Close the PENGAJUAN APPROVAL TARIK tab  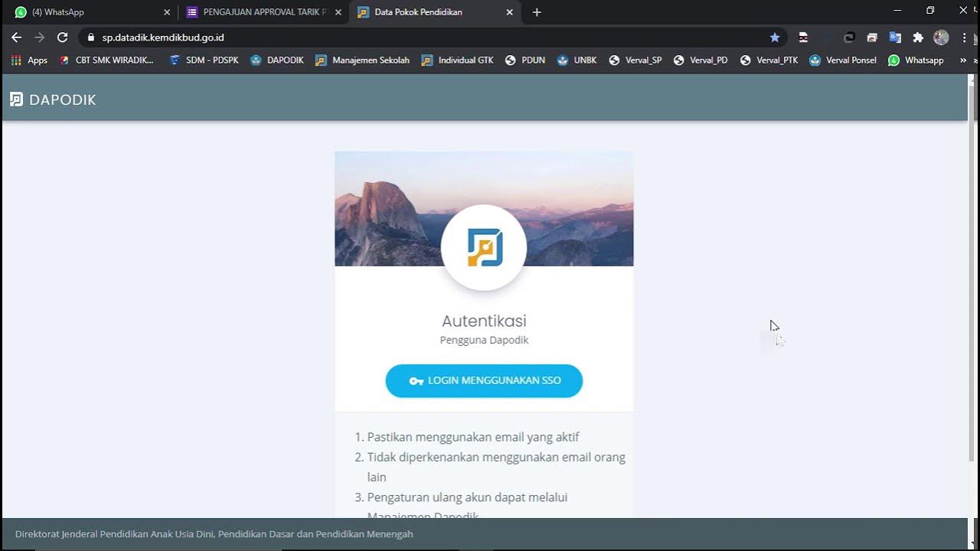pyautogui.click(x=338, y=12)
